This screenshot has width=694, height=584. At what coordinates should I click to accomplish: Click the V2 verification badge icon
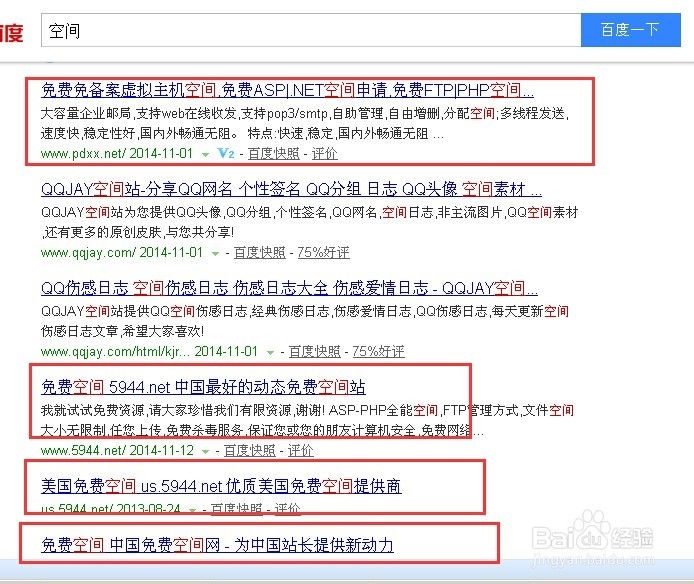pyautogui.click(x=226, y=153)
